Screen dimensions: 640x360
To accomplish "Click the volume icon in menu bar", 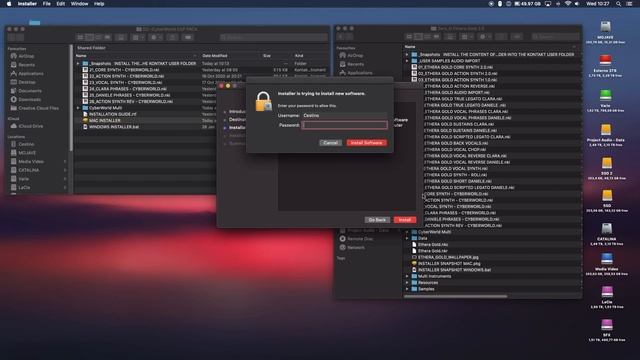I will (577, 4).
